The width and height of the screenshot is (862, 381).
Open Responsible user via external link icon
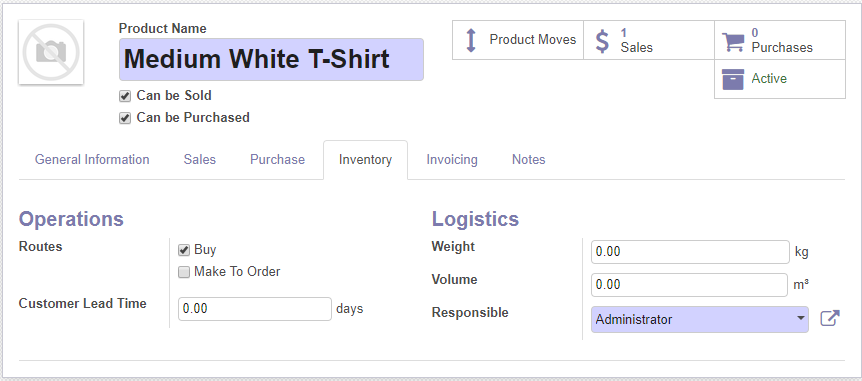click(x=830, y=319)
